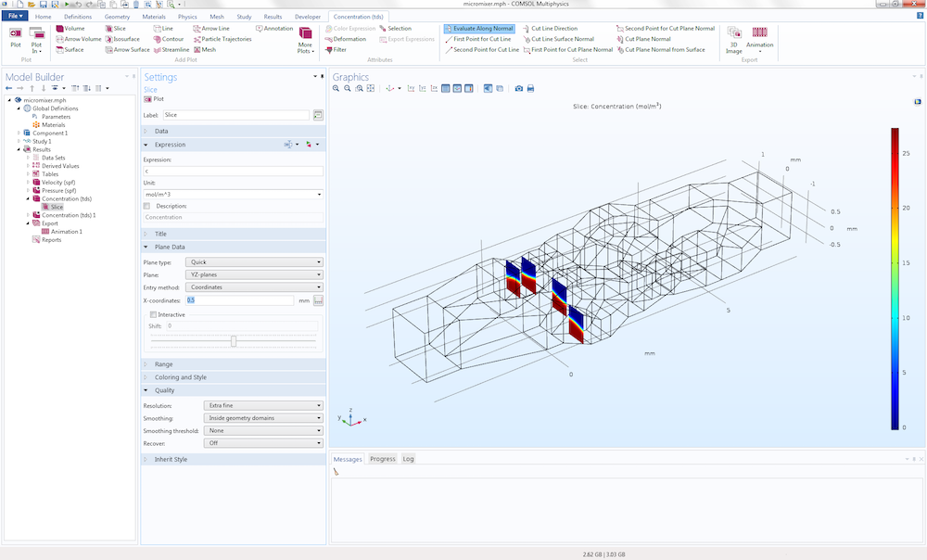Click the Print icon in Graphics toolbar
This screenshot has height=560, width=927.
(x=531, y=89)
